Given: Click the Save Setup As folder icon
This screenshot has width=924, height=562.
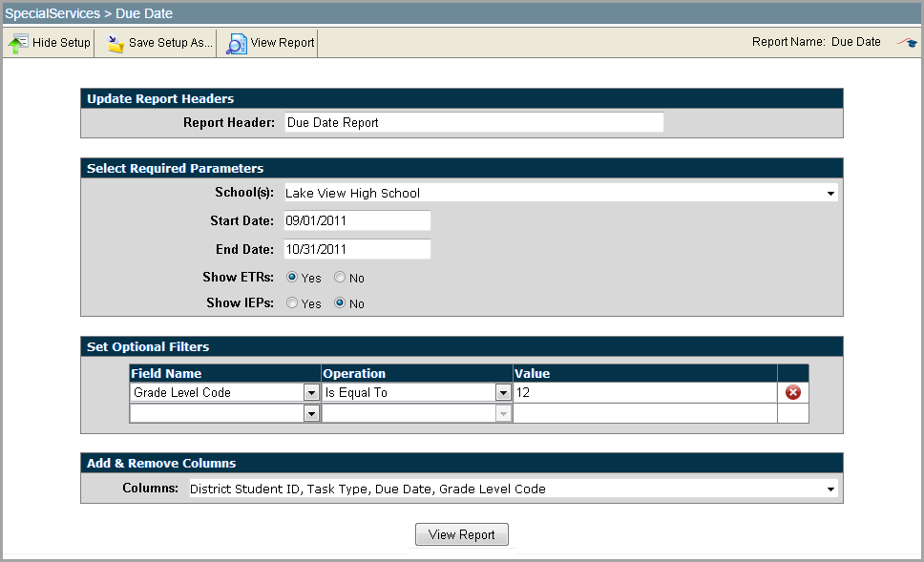Looking at the screenshot, I should 116,44.
